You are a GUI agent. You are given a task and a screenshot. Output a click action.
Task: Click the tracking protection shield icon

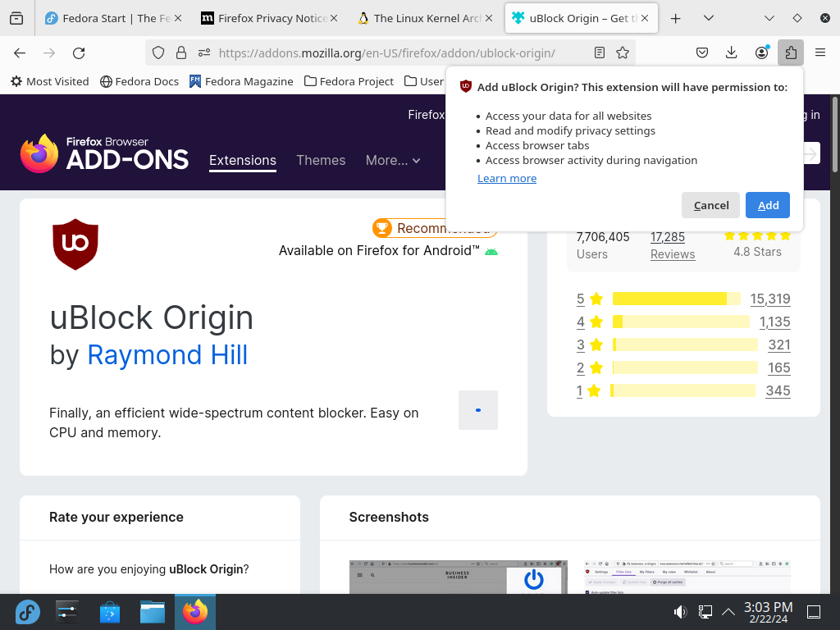[158, 52]
